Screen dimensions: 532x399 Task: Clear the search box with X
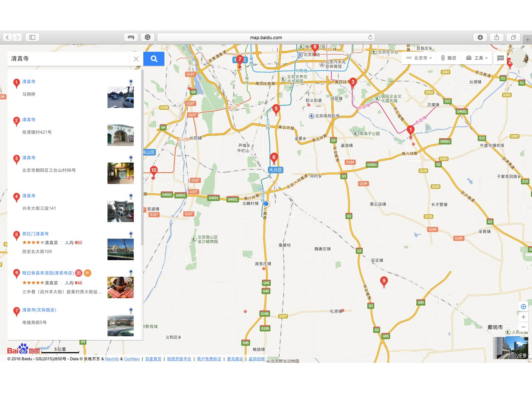[136, 59]
